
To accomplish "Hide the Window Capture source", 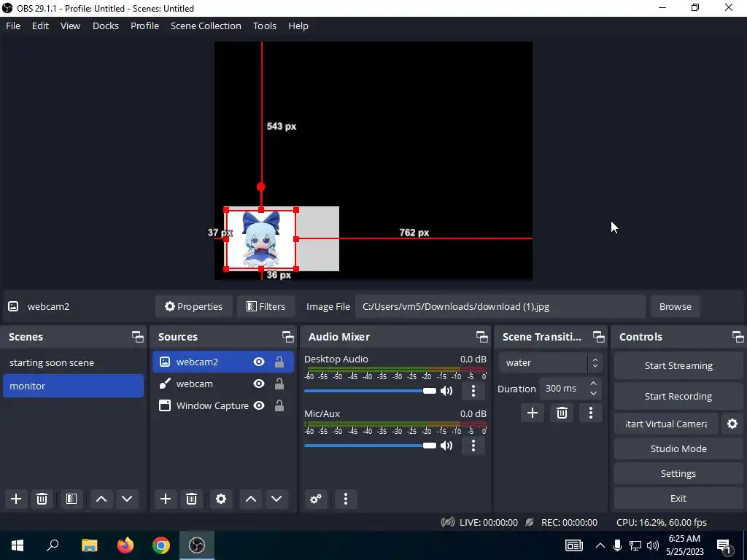I will 259,405.
